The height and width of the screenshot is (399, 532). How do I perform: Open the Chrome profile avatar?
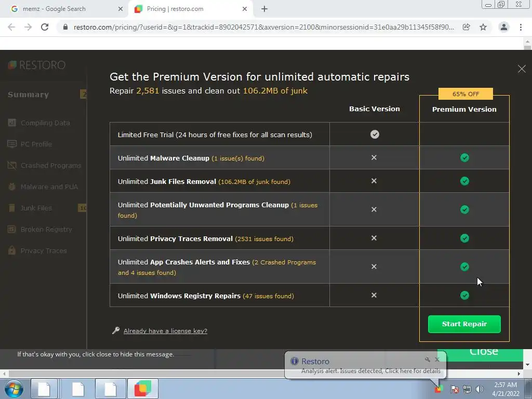[x=504, y=27]
